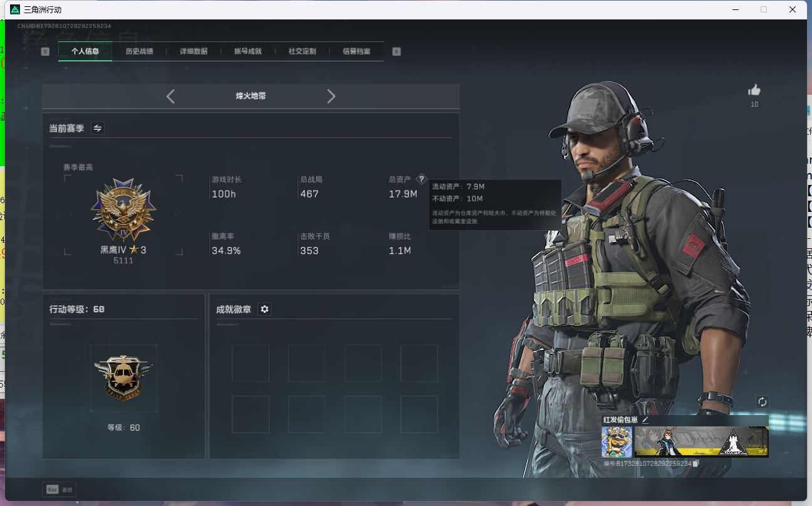Image resolution: width=812 pixels, height=506 pixels.
Task: Go to previous mode with left chevron
Action: [x=170, y=96]
